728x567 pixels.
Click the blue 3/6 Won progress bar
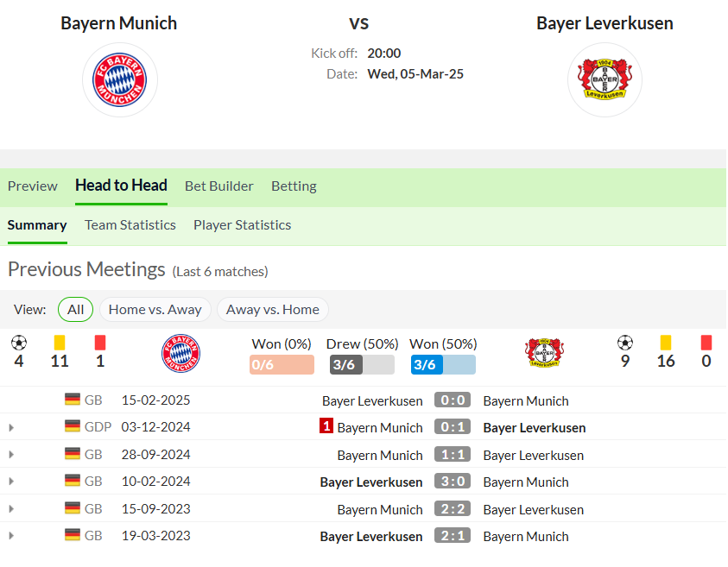pos(443,365)
